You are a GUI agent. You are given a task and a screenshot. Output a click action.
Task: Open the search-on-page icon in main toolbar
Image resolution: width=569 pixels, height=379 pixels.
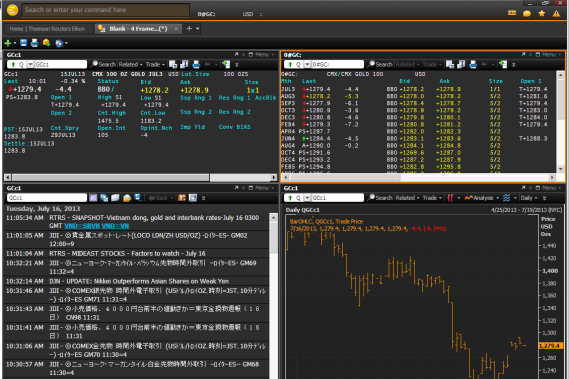59,43
